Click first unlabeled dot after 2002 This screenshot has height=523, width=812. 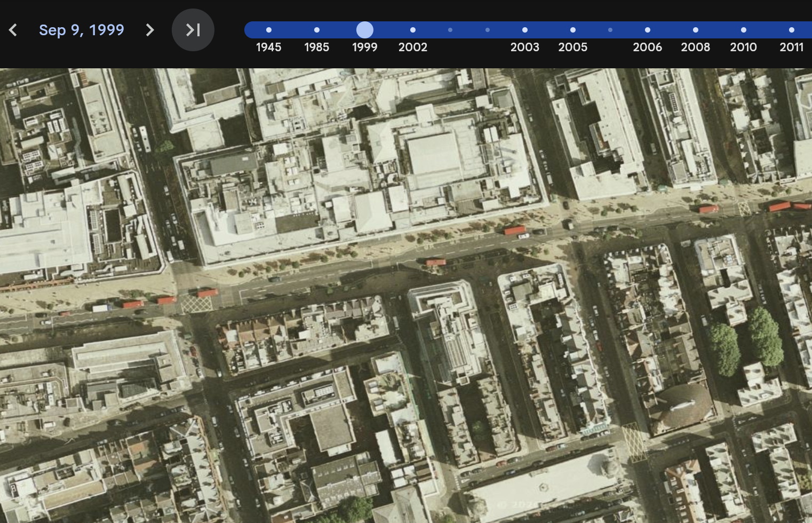450,30
